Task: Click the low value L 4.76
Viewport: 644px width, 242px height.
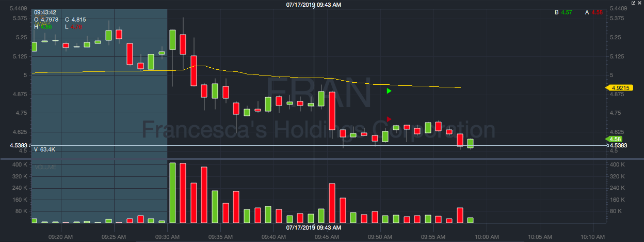Action: (x=74, y=26)
